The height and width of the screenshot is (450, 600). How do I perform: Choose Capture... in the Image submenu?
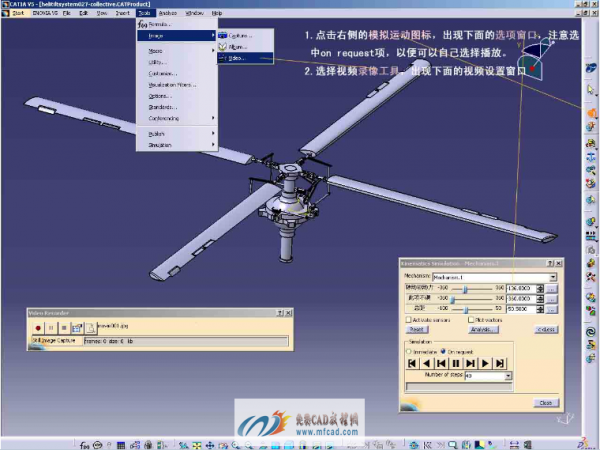pos(239,36)
